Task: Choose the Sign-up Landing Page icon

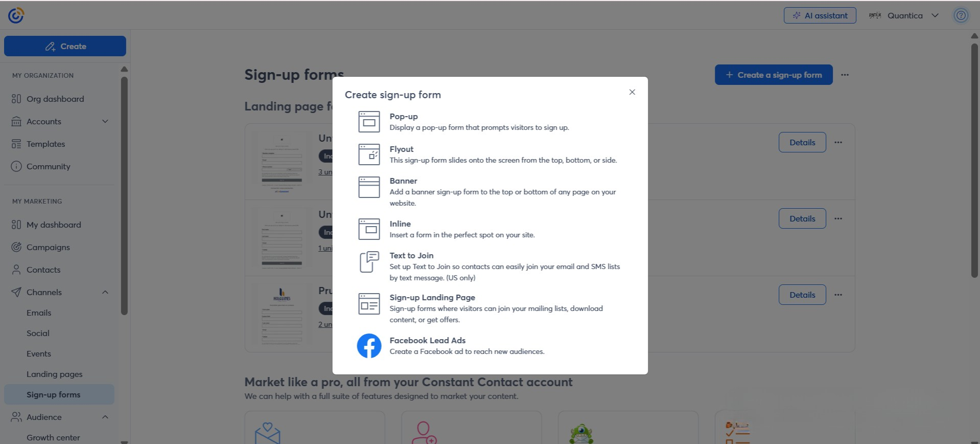Action: [369, 304]
